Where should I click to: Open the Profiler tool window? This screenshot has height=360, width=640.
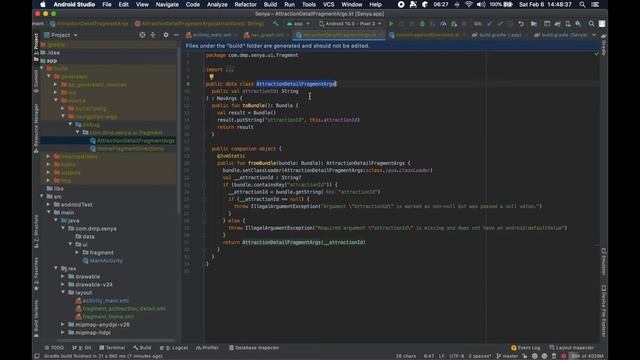pyautogui.click(x=207, y=348)
